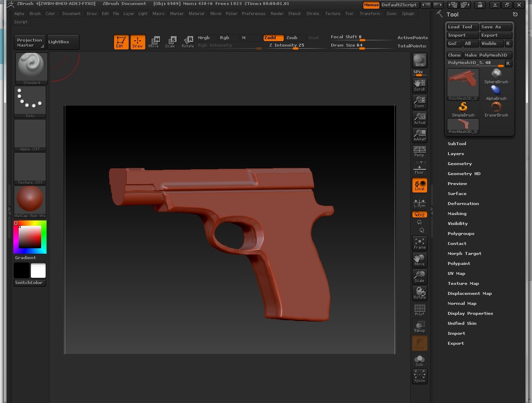532x403 pixels.
Task: Expand the Layers subpalette
Action: pos(456,153)
